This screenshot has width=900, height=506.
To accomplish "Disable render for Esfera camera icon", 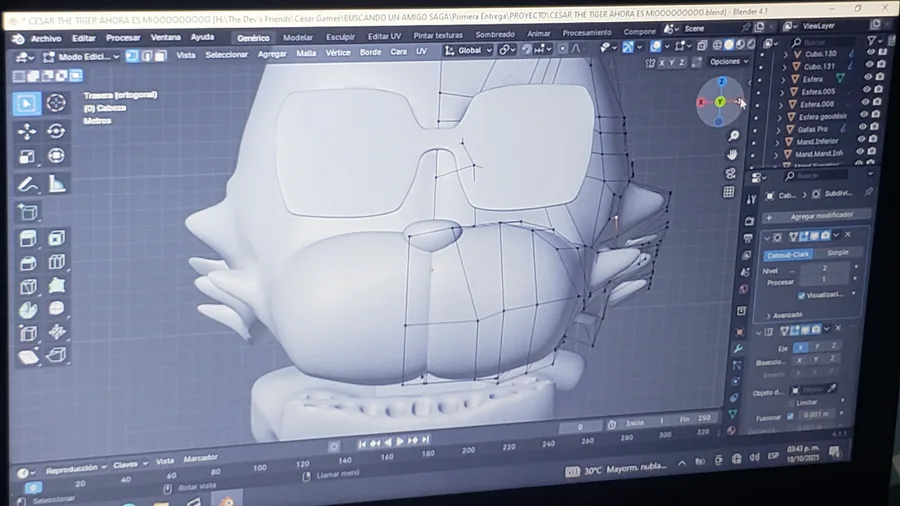I will 879,77.
